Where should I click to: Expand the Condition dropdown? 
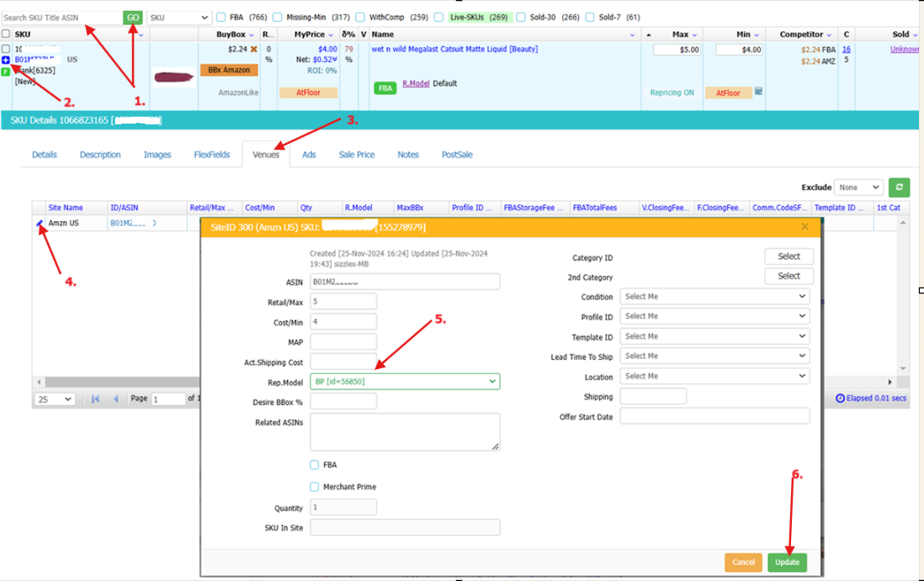coord(714,297)
